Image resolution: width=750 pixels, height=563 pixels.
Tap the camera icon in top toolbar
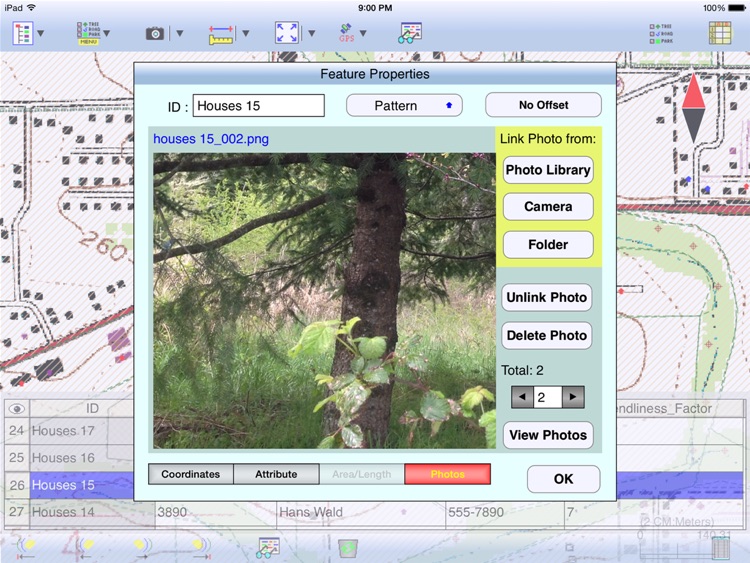tap(154, 33)
